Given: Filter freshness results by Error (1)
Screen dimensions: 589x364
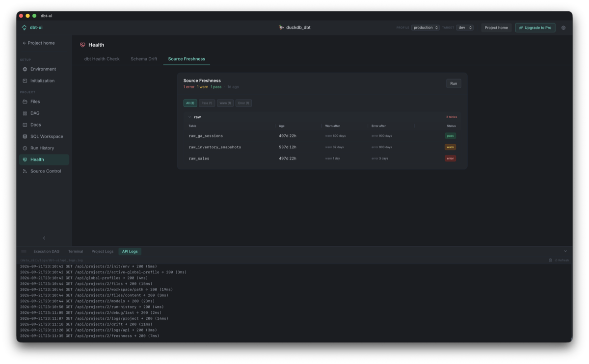Looking at the screenshot, I should click(243, 103).
